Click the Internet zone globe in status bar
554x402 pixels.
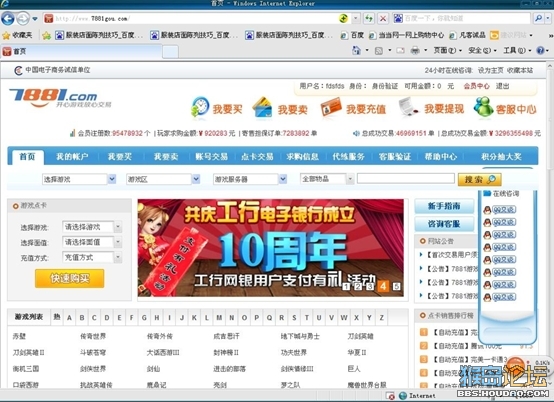point(403,396)
